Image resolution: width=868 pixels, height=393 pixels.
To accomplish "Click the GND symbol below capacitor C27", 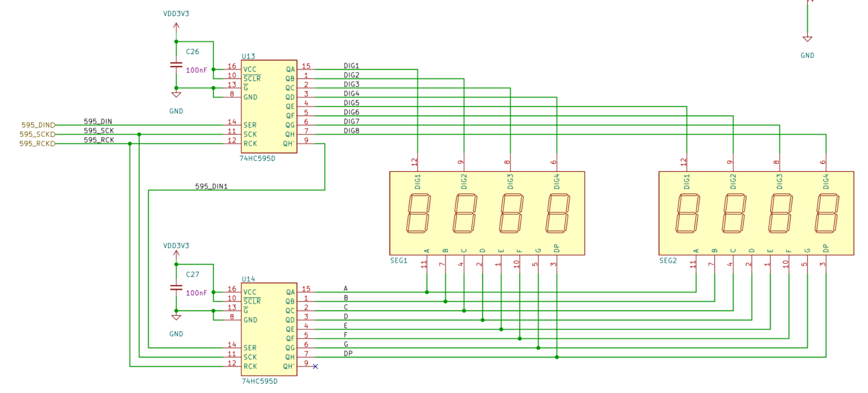I will tap(176, 317).
